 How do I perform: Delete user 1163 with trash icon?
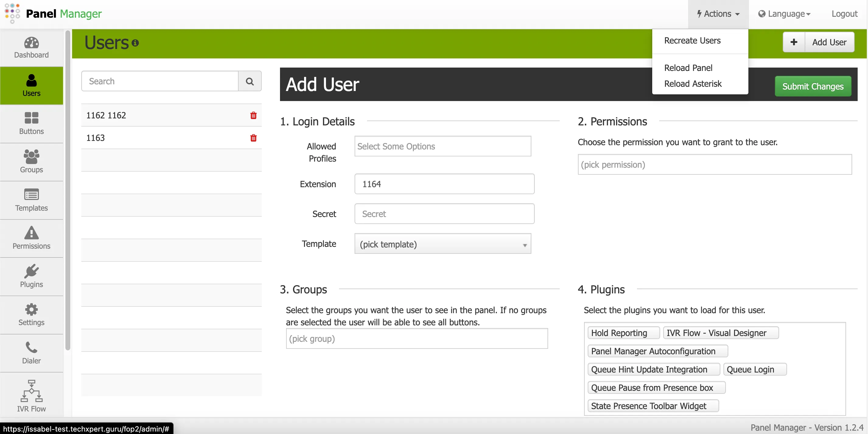[253, 138]
